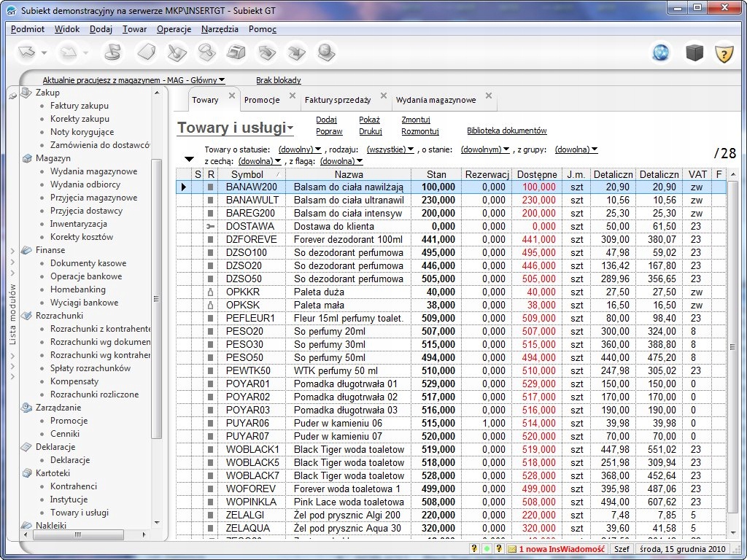The height and width of the screenshot is (560, 747).
Task: Click the Kartoteki module icon in the sidebar
Action: point(27,473)
